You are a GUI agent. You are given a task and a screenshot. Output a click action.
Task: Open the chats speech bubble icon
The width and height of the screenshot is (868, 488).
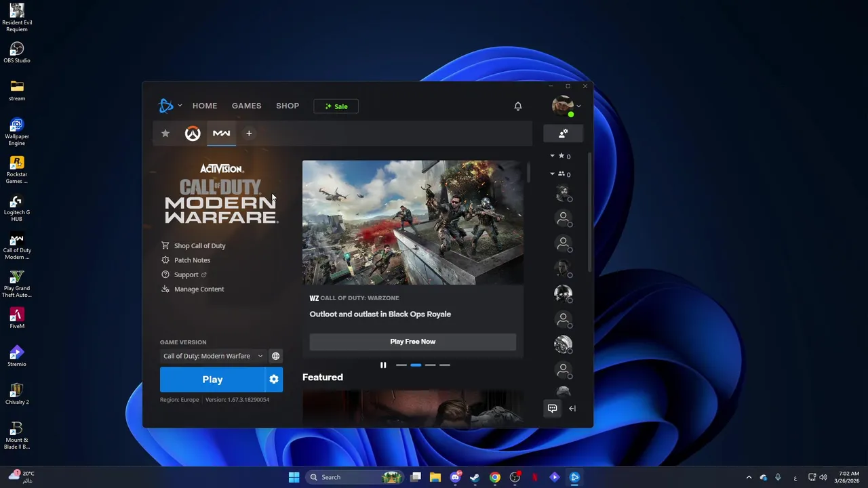pyautogui.click(x=552, y=408)
